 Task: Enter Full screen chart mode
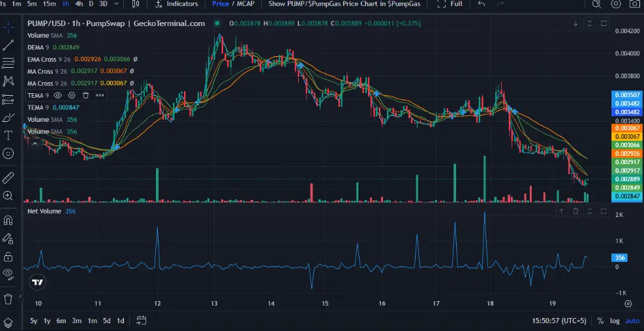click(450, 4)
